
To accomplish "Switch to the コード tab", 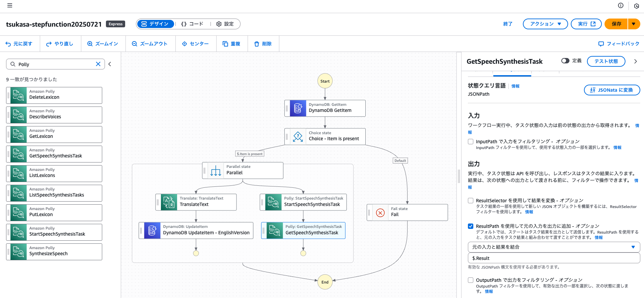I will coord(192,24).
